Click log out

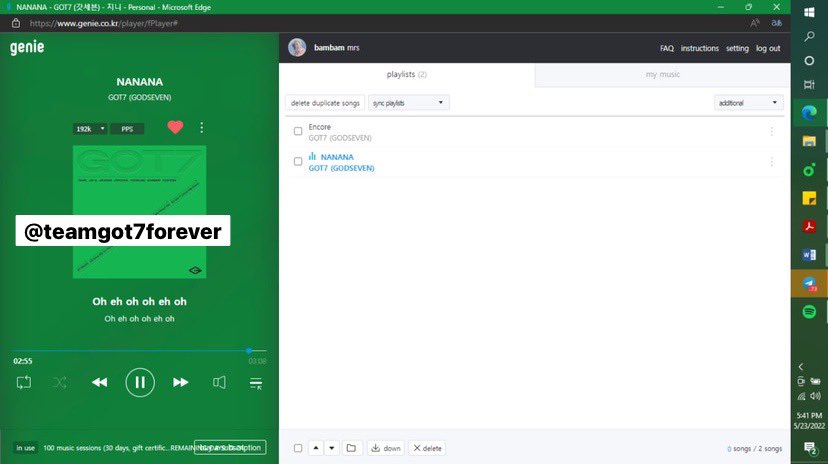click(768, 48)
